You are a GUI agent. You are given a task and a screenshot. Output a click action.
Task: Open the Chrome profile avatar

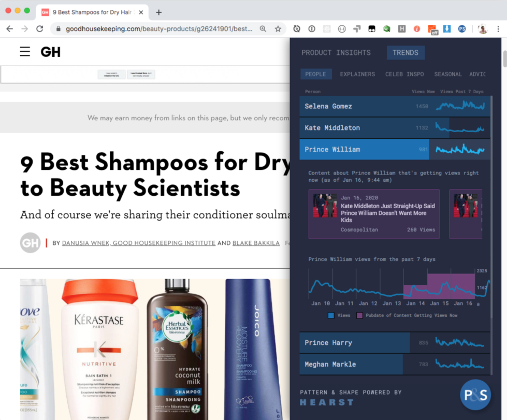coord(483,29)
